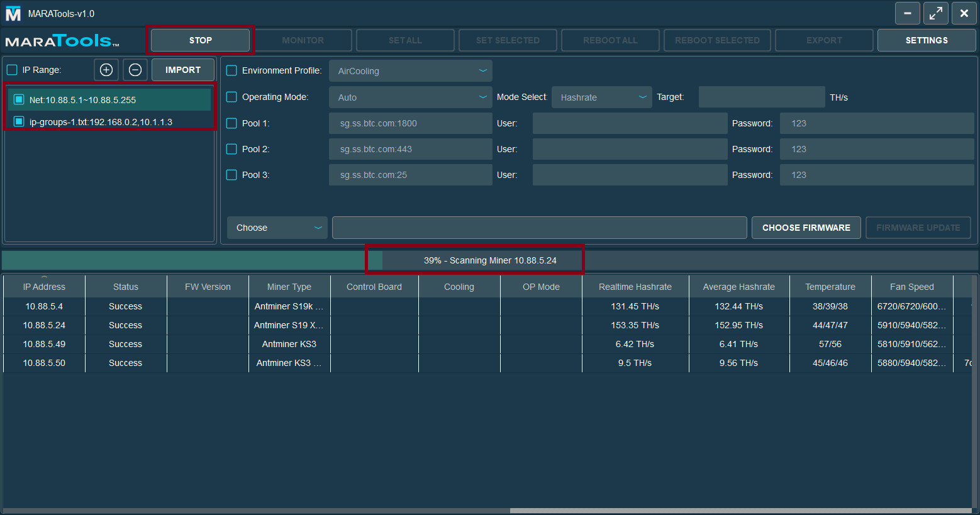Image resolution: width=980 pixels, height=515 pixels.
Task: Select the miner row with IP 10.88.5.49
Action: click(487, 344)
